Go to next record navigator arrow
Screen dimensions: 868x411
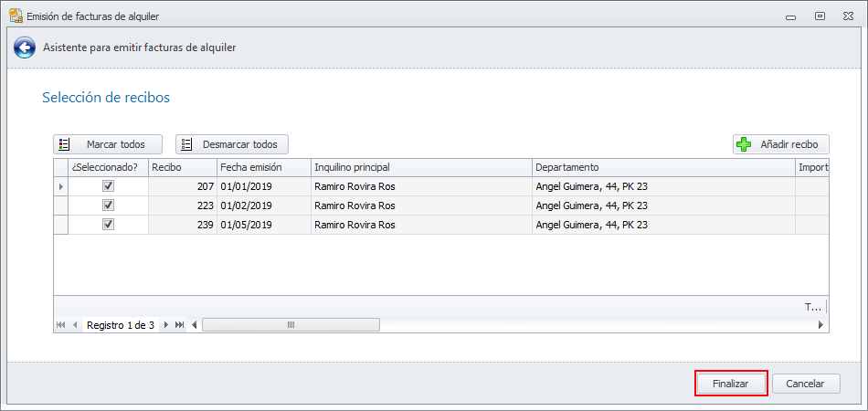pos(165,325)
